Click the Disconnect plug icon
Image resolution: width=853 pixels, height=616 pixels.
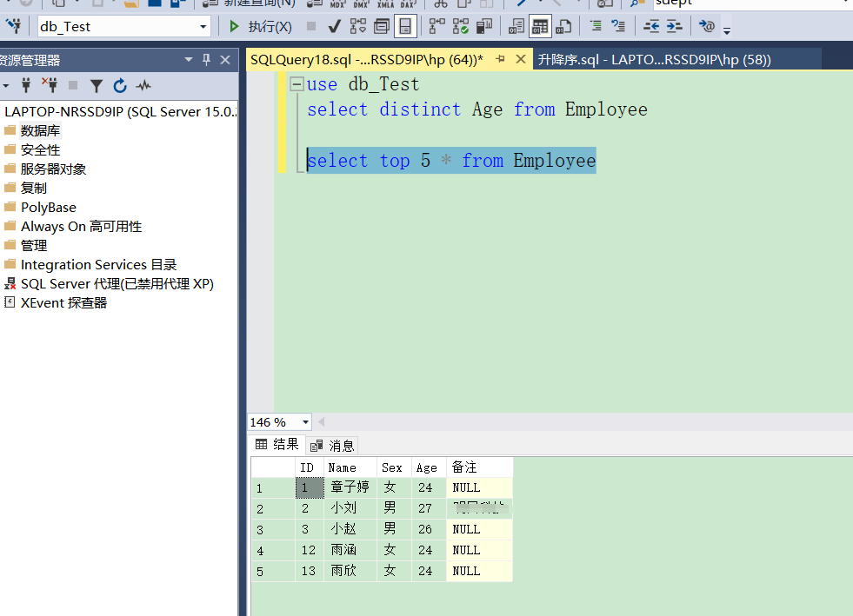click(50, 85)
